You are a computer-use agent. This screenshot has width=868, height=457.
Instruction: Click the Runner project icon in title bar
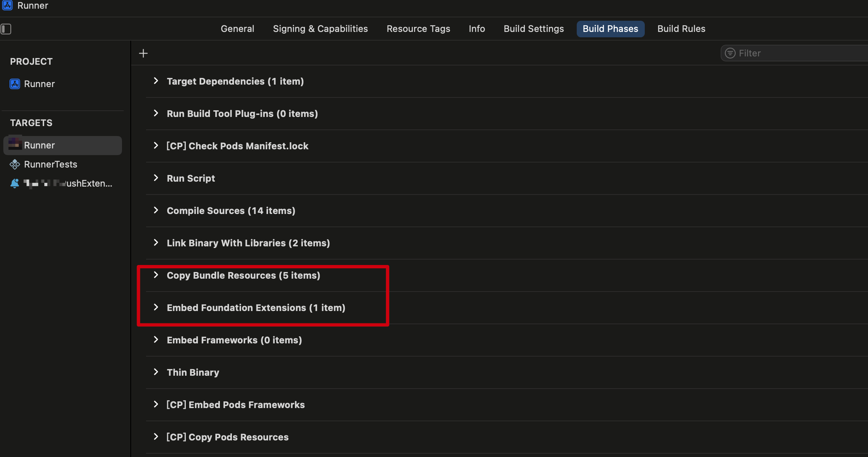click(x=7, y=5)
